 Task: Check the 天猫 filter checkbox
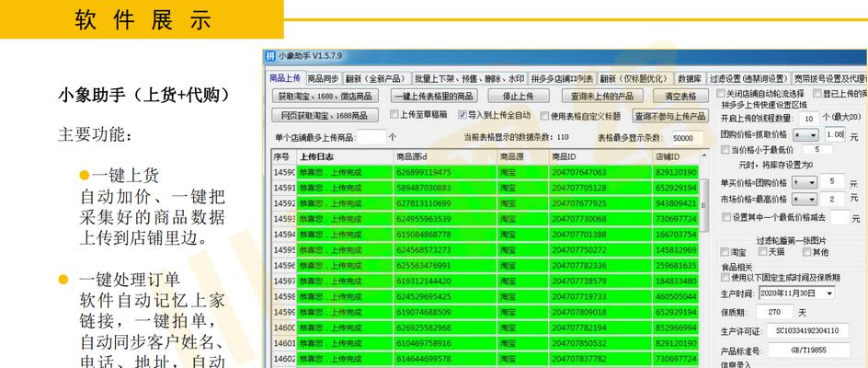(763, 251)
